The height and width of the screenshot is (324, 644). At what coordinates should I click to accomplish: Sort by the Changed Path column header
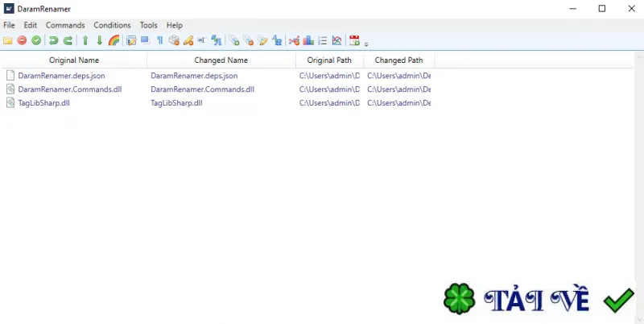coord(398,60)
